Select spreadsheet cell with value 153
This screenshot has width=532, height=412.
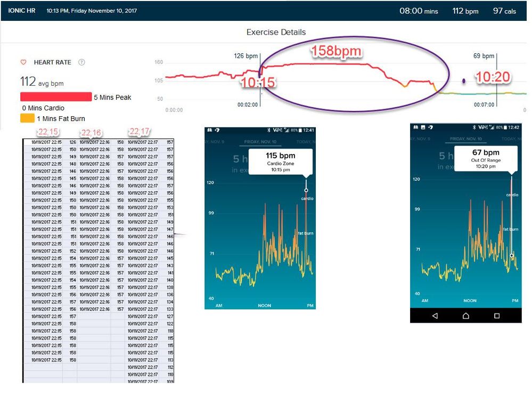(167, 207)
